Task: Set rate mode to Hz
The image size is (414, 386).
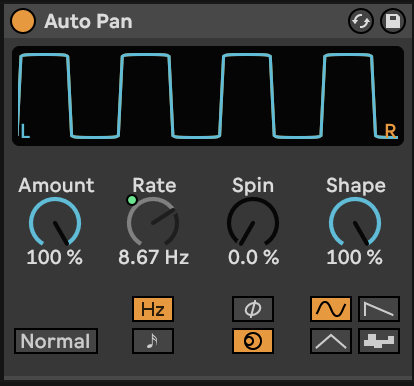Action: (x=153, y=309)
